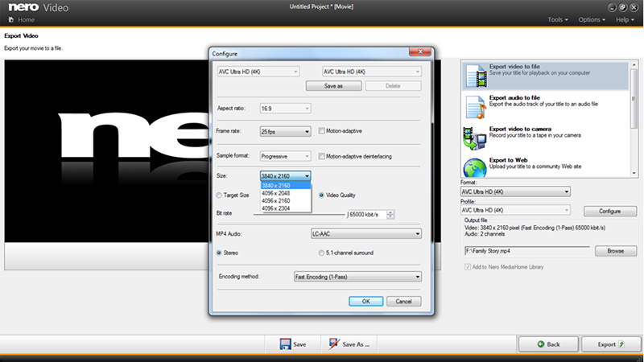
Task: Select Export video to camera icon
Action: coord(475,138)
